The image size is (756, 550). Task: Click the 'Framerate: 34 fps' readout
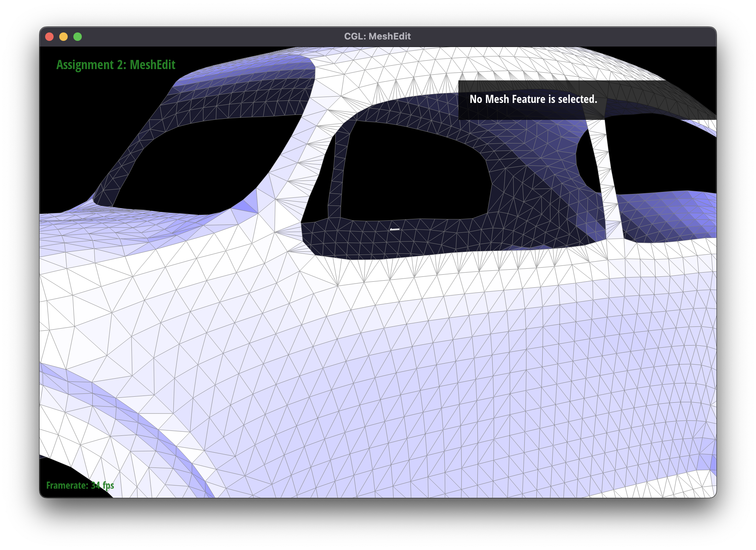80,485
